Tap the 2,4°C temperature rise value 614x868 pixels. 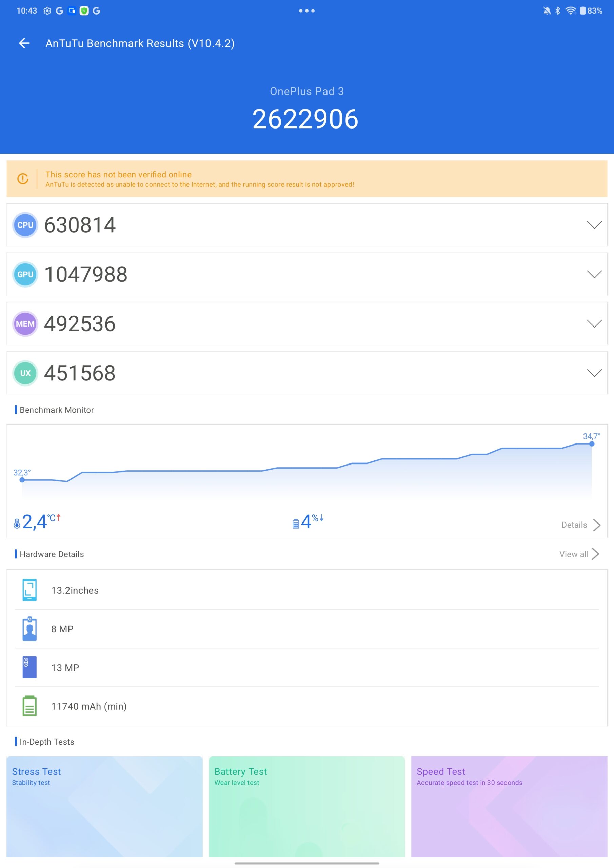point(41,522)
